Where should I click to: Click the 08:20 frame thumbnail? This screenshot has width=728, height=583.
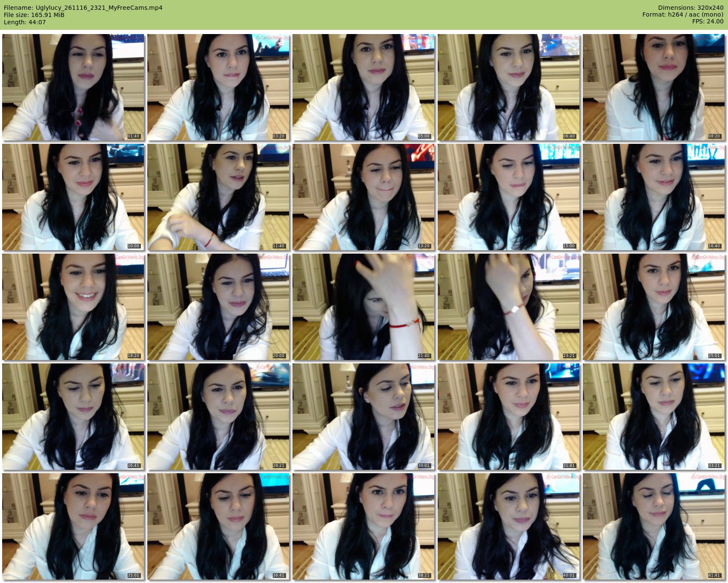pos(653,87)
